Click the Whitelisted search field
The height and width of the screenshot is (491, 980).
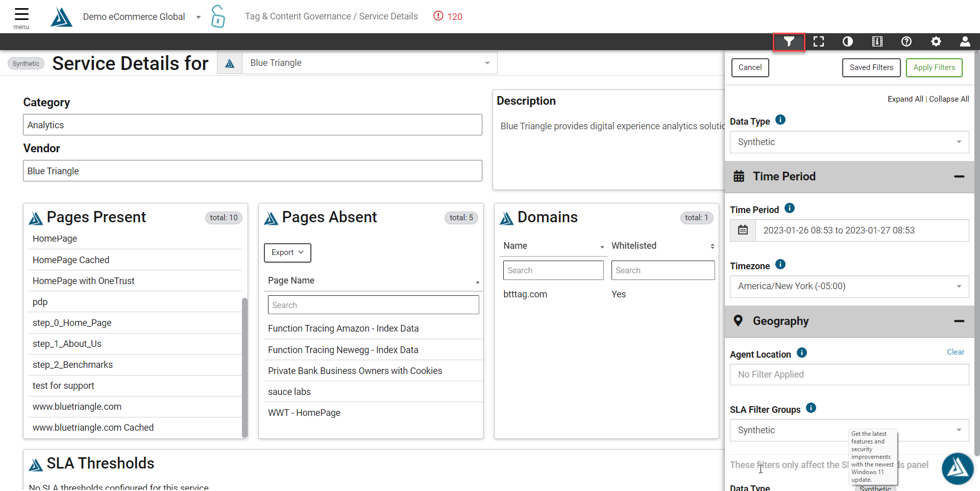663,270
